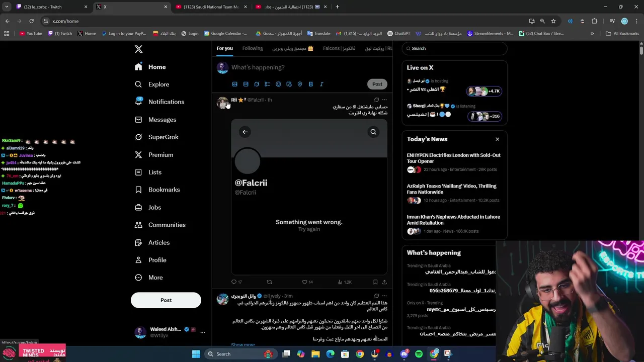Click the GIF icon in the composer
The width and height of the screenshot is (644, 362).
246,84
